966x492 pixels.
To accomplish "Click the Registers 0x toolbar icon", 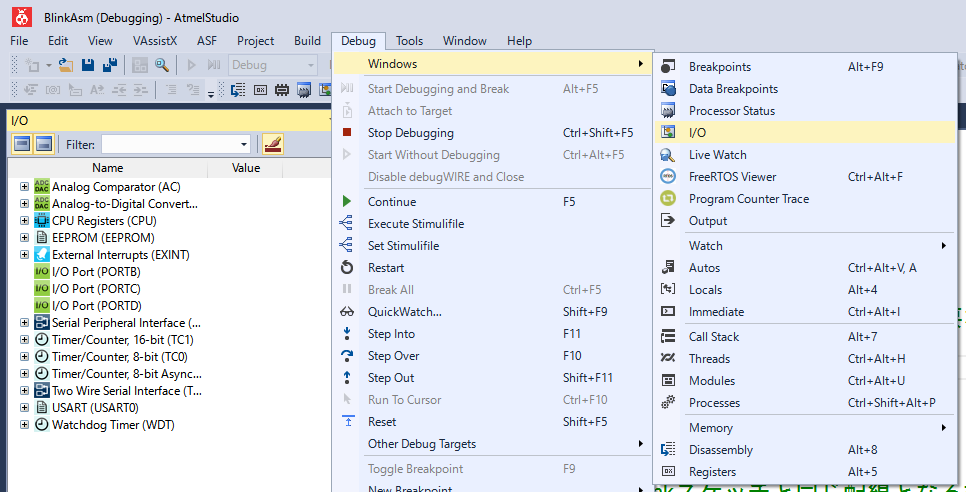I will click(260, 90).
